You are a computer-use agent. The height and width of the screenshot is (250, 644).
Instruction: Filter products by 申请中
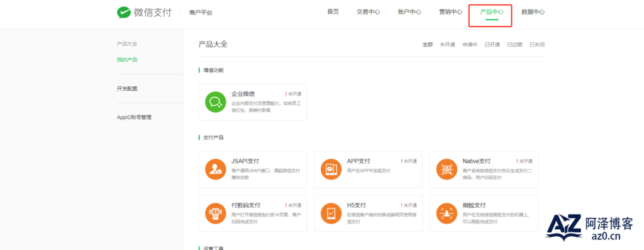tap(470, 45)
